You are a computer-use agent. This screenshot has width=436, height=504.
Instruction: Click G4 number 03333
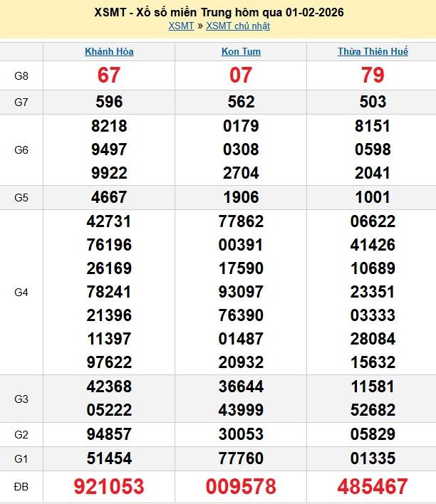point(373,315)
